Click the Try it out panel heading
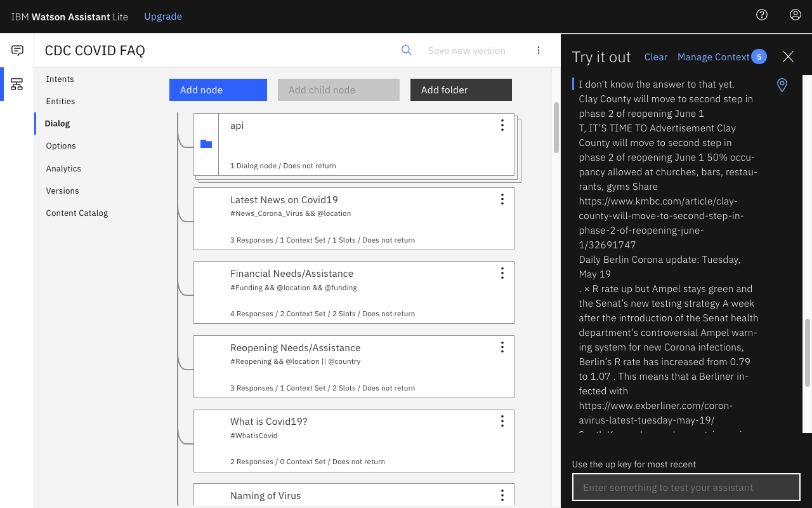Image resolution: width=812 pixels, height=508 pixels. 601,57
